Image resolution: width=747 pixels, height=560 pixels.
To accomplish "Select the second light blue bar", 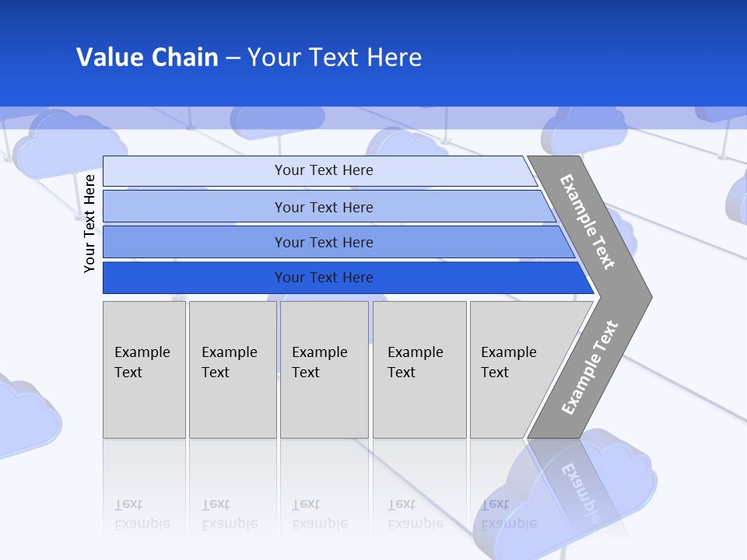I will point(330,206).
